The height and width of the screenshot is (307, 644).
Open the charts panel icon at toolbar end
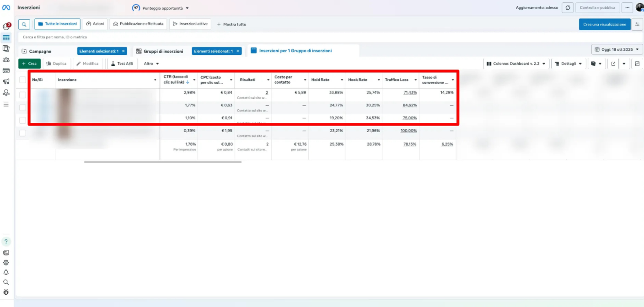(x=637, y=64)
